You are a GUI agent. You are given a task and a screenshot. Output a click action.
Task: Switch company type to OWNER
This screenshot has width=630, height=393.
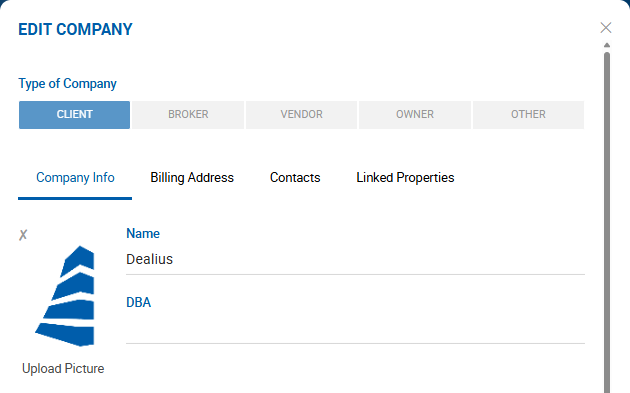click(x=415, y=115)
